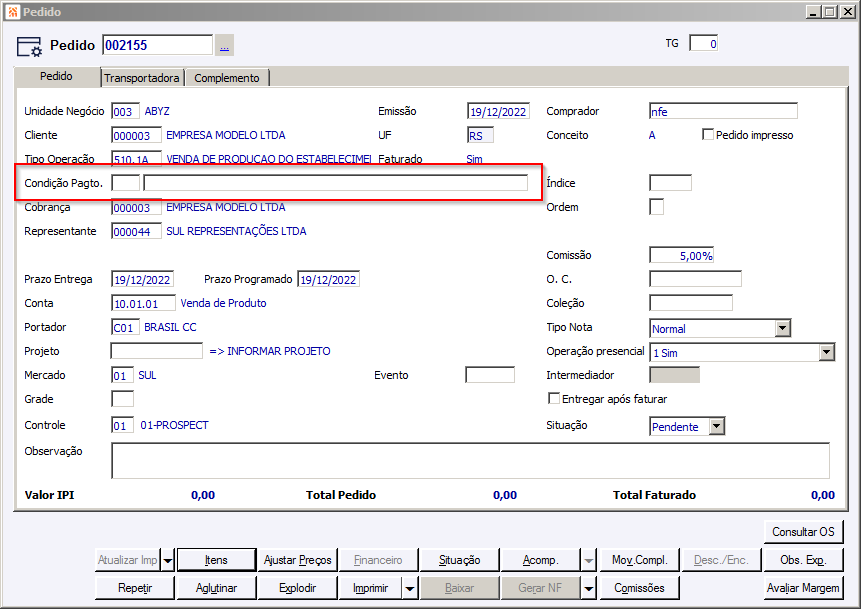This screenshot has height=609, width=861.
Task: Focus the Pedido number field 002155
Action: [157, 45]
